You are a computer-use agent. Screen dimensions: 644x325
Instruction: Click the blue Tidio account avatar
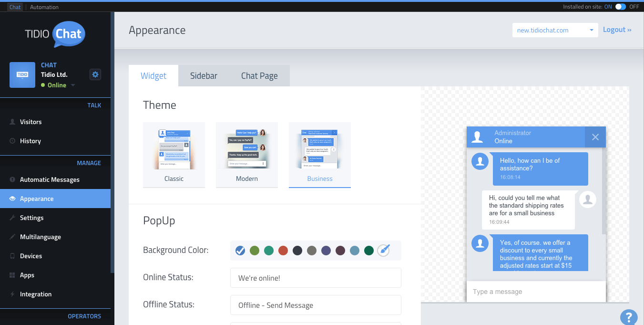click(22, 75)
